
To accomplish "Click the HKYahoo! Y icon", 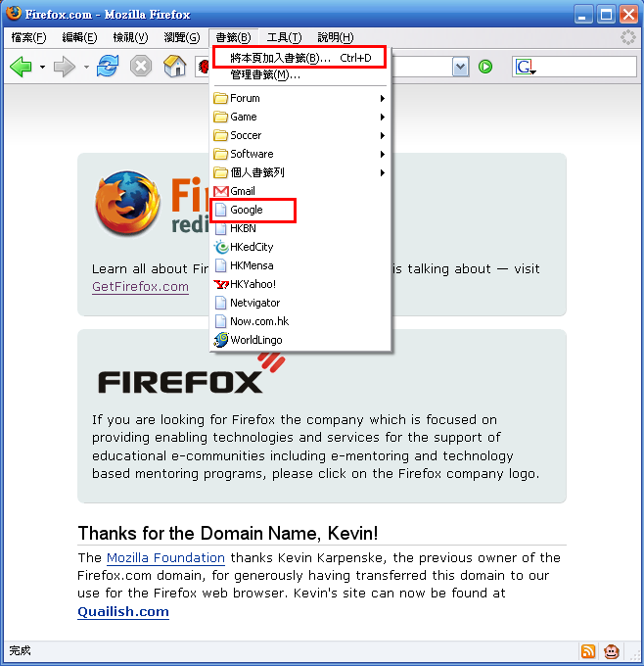I will (x=221, y=284).
